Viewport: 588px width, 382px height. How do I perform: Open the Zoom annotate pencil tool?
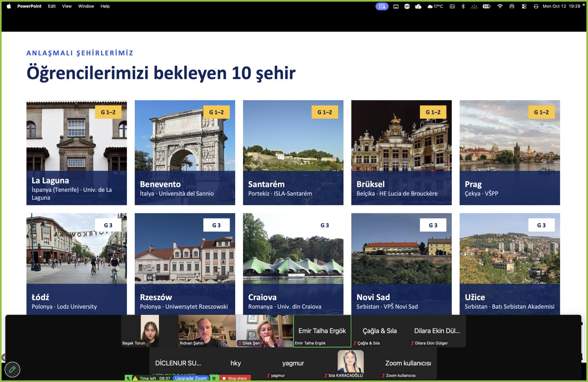(12, 369)
